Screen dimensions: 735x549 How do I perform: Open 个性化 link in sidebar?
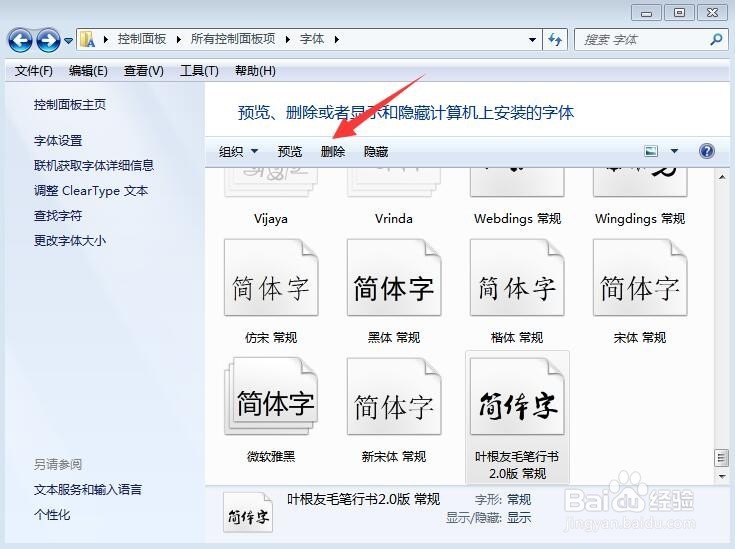(x=52, y=515)
